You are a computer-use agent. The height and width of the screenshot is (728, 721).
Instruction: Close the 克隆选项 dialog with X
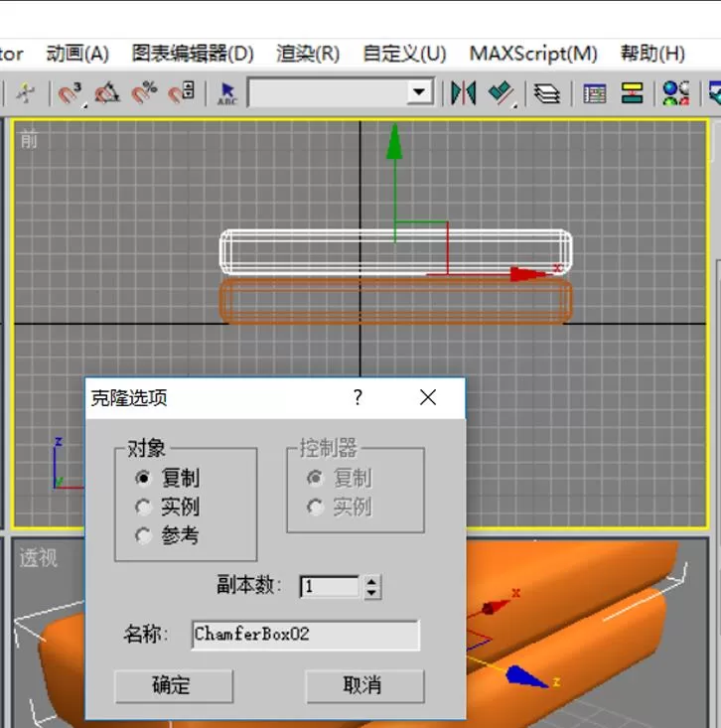[428, 397]
